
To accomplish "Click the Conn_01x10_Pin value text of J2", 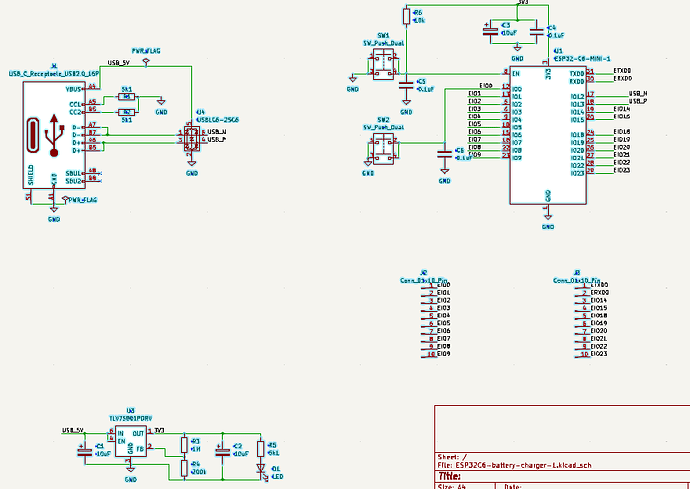I will [424, 280].
